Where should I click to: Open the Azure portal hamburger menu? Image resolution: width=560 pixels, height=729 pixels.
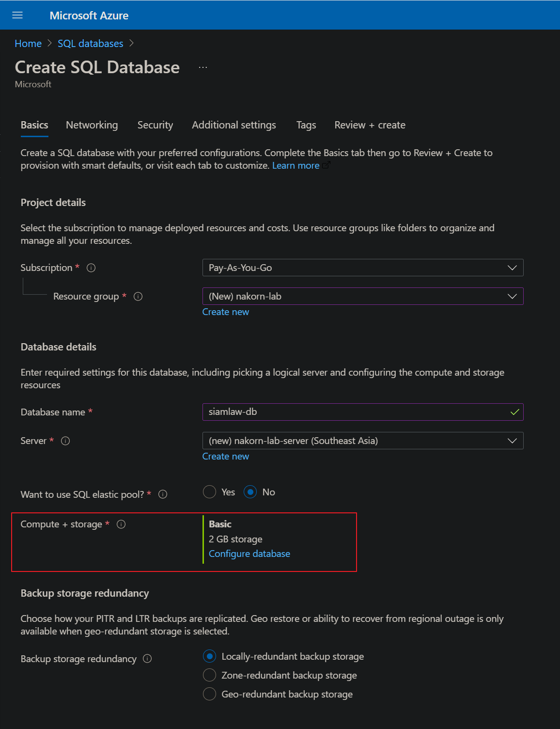[x=17, y=15]
